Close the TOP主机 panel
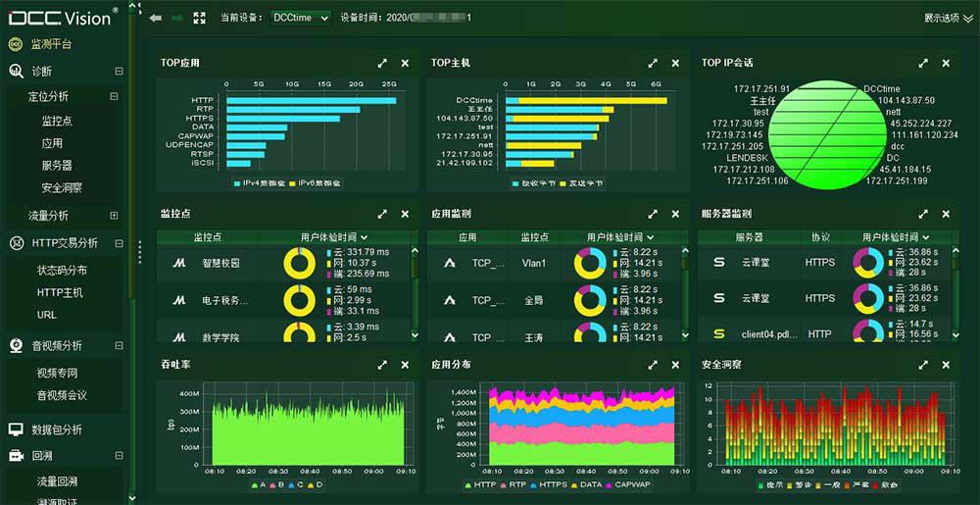The width and height of the screenshot is (980, 505). 675,63
